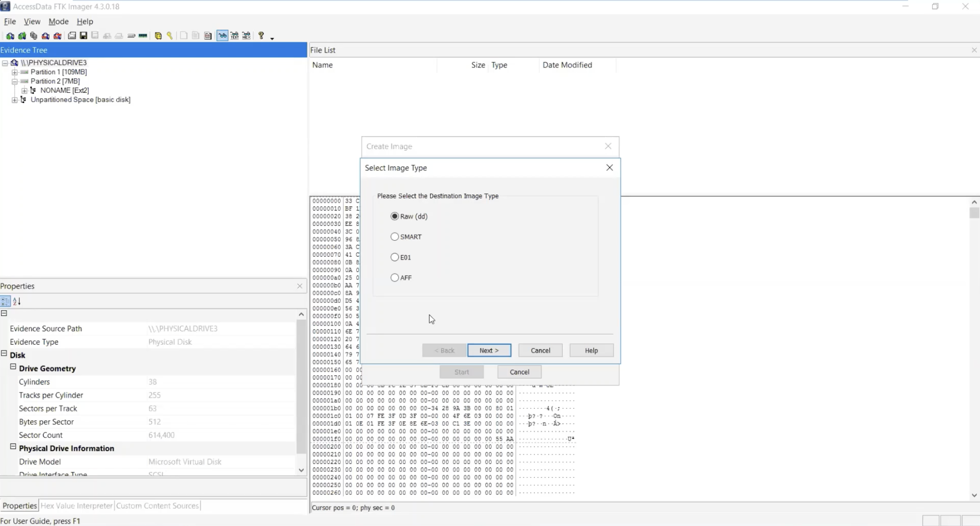Switch to the Hex Value Interpreter tab
This screenshot has width=980, height=526.
(x=76, y=505)
